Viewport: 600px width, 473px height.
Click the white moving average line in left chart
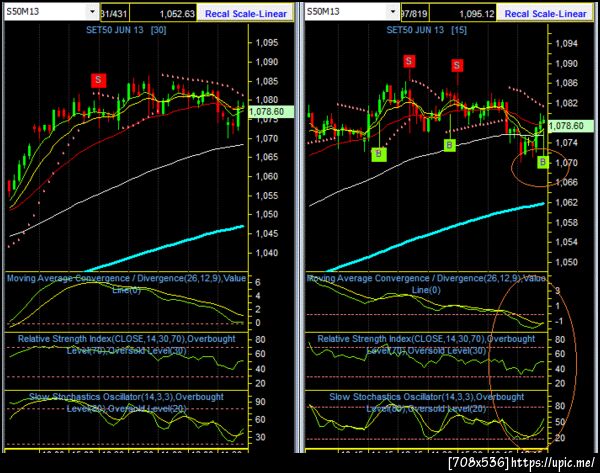126,183
